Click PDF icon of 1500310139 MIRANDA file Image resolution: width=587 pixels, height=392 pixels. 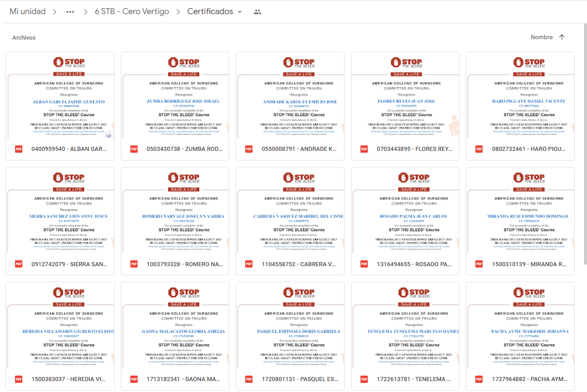(x=479, y=264)
